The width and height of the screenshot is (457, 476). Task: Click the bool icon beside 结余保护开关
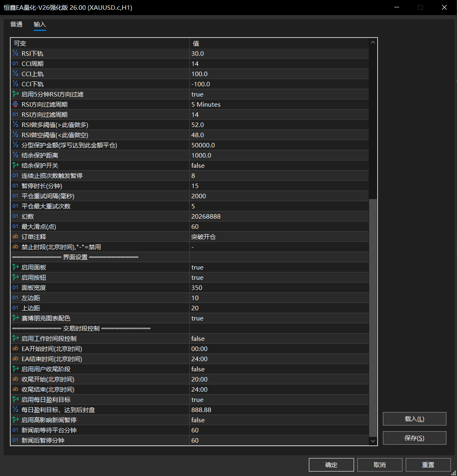tap(15, 165)
